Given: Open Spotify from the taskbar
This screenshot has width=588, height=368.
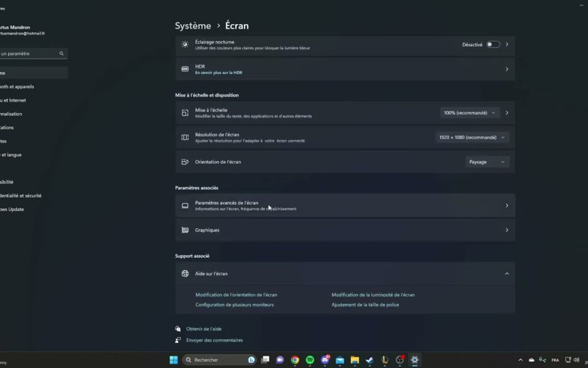Looking at the screenshot, I should pyautogui.click(x=310, y=360).
